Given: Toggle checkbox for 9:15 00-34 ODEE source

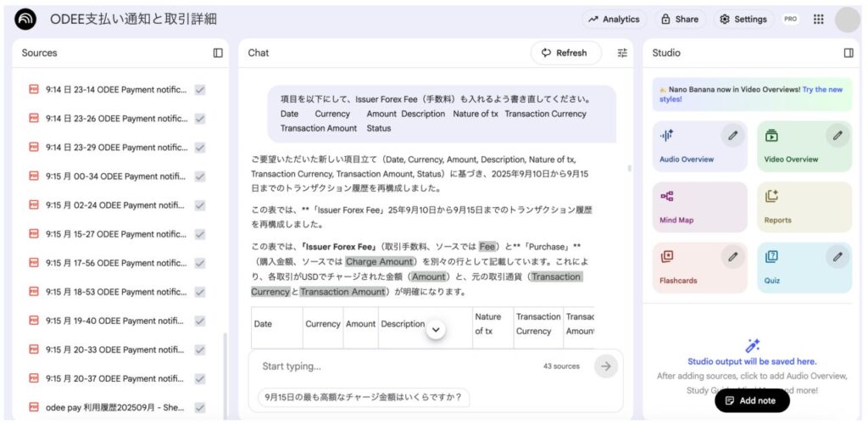Looking at the screenshot, I should pos(200,176).
